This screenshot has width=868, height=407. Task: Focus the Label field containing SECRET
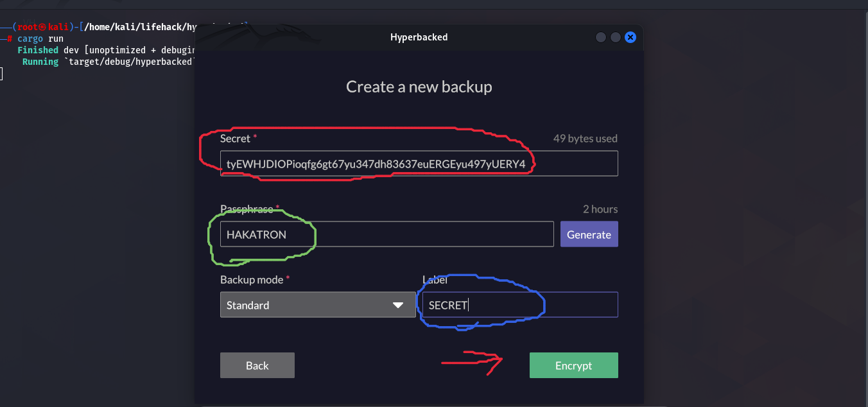pyautogui.click(x=518, y=305)
